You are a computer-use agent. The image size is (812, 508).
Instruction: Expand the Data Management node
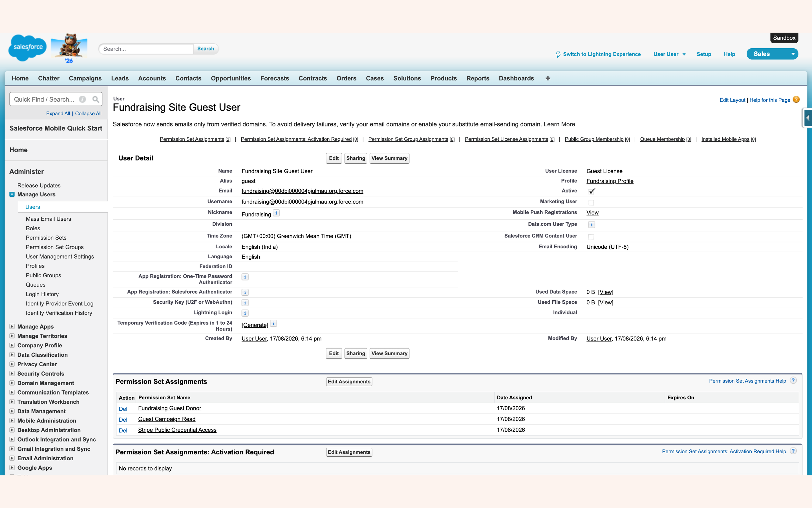coord(12,411)
